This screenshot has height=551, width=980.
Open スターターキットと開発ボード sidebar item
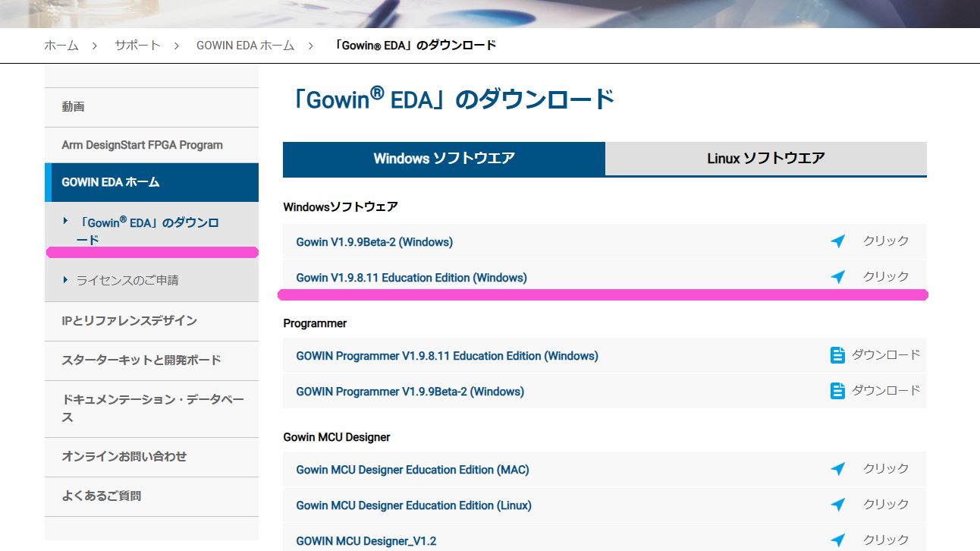coord(152,361)
